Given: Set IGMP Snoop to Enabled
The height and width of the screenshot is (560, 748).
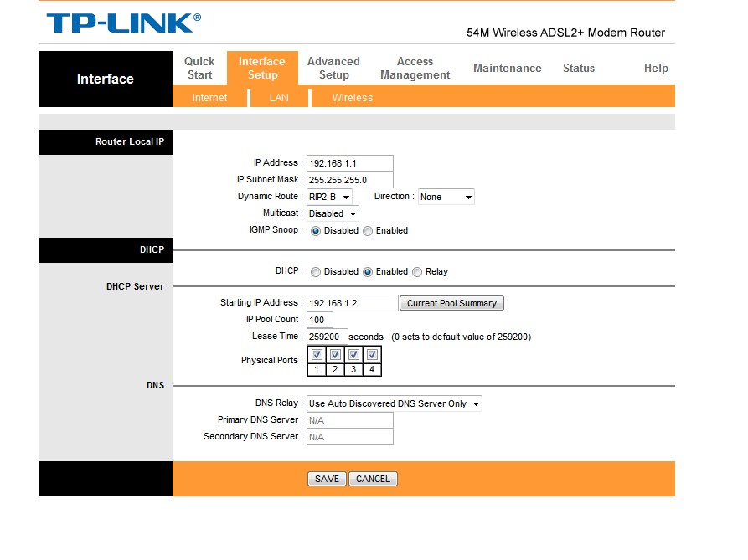Looking at the screenshot, I should (x=368, y=231).
